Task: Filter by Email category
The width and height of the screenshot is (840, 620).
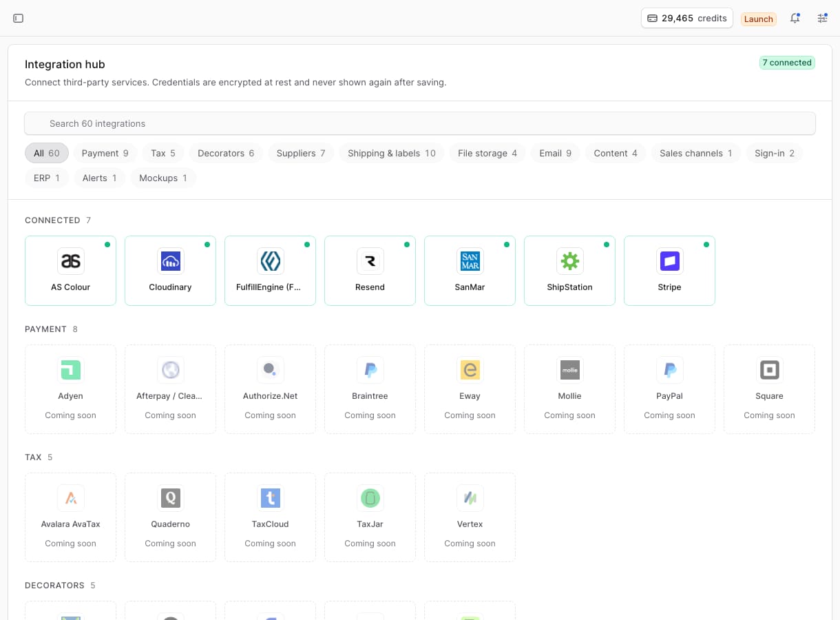Action: [556, 153]
